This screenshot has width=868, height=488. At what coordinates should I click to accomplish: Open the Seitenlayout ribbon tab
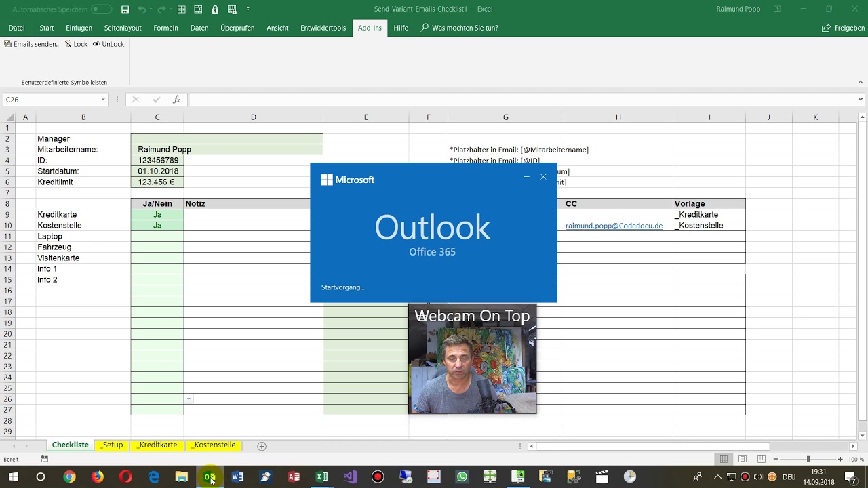coord(123,28)
